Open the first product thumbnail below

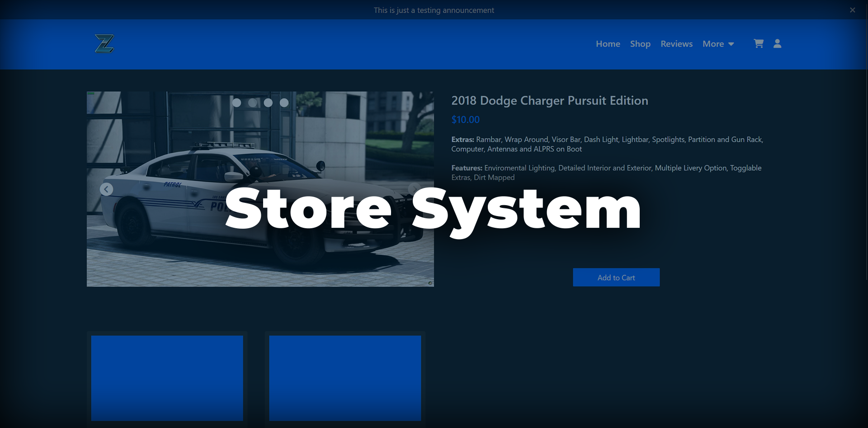coord(167,378)
